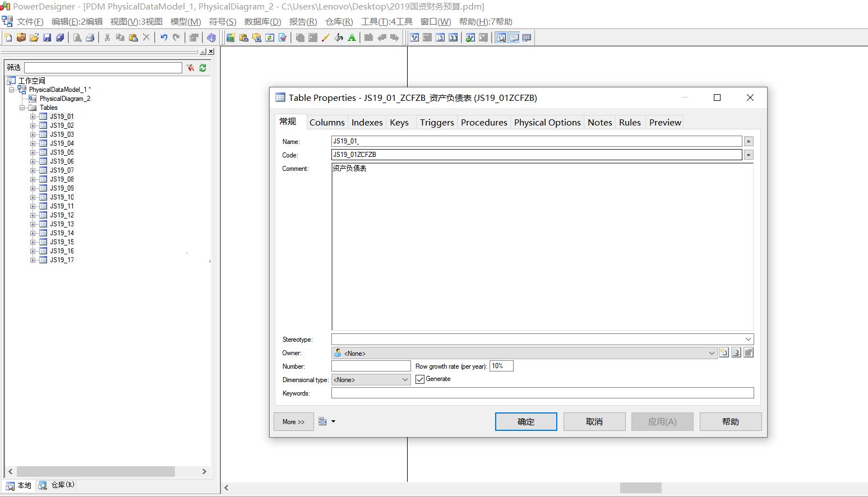Click the Open folder toolbar icon
Viewport: 868px width, 497px height.
tap(34, 38)
